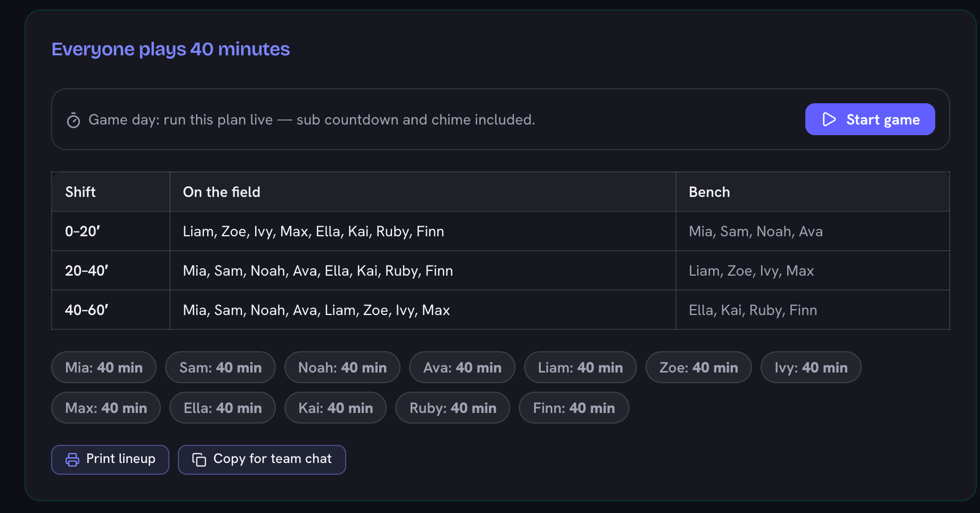This screenshot has height=513, width=980.
Task: Click the printer icon
Action: pyautogui.click(x=72, y=460)
